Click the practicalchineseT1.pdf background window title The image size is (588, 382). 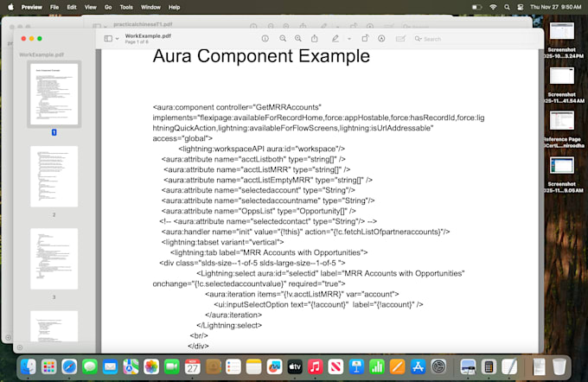click(x=143, y=24)
